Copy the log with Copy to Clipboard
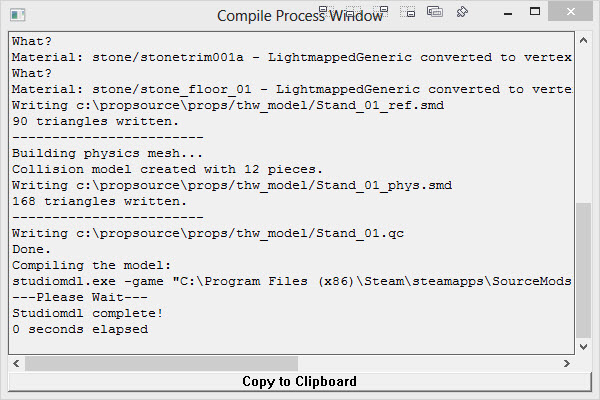 click(299, 381)
